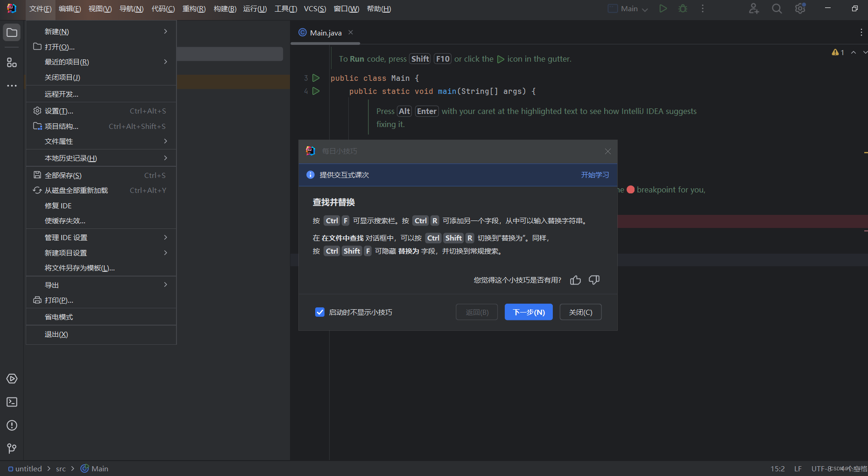The width and height of the screenshot is (868, 476).
Task: Click run gutter icon for main method
Action: pyautogui.click(x=316, y=91)
